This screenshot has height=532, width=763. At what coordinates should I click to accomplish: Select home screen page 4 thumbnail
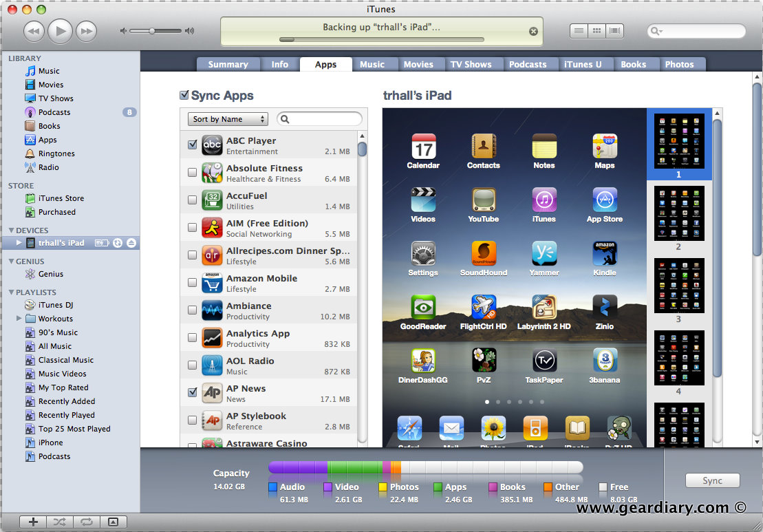(679, 358)
